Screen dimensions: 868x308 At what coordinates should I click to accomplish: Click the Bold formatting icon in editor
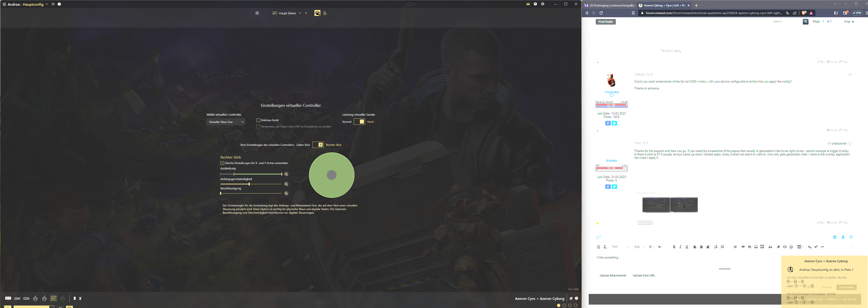click(674, 247)
